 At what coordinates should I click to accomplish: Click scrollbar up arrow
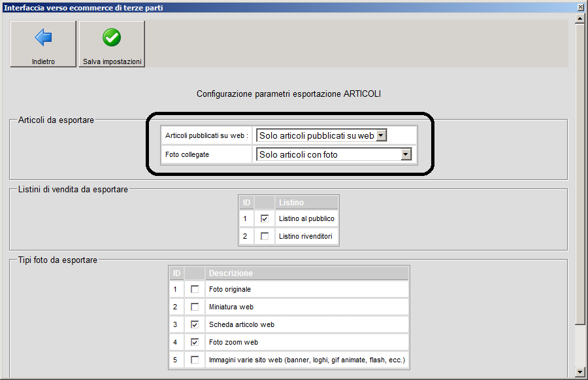coord(580,18)
